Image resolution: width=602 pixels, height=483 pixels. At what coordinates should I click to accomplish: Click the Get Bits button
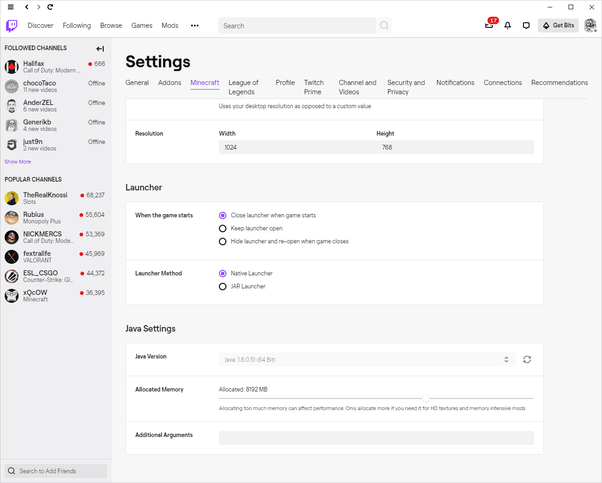tap(558, 26)
